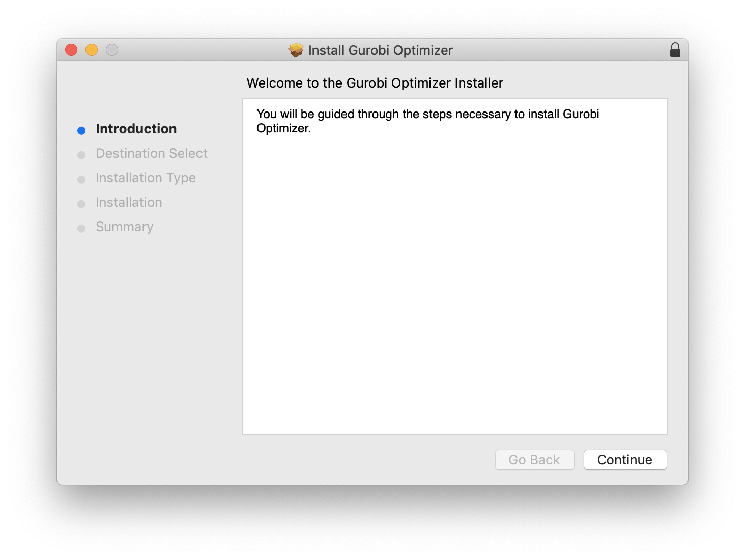Image resolution: width=745 pixels, height=560 pixels.
Task: Click the lock icon in title bar
Action: 675,50
